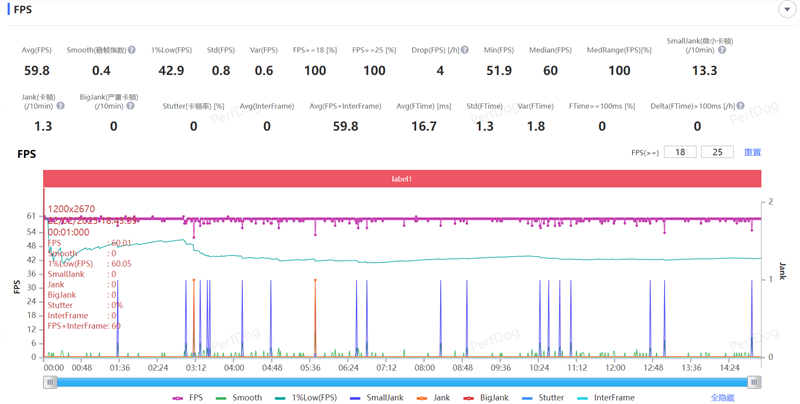Select the red label1 bar
This screenshot has height=404, width=800.
402,178
